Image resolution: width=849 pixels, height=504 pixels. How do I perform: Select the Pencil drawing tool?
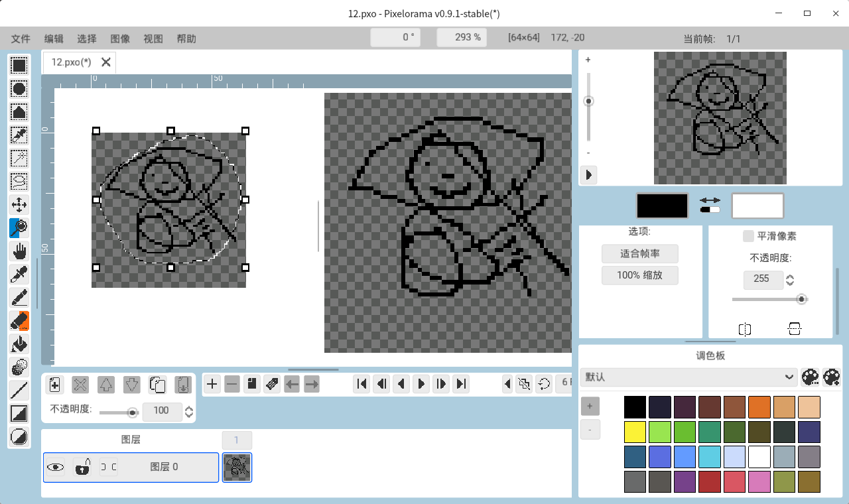[19, 296]
